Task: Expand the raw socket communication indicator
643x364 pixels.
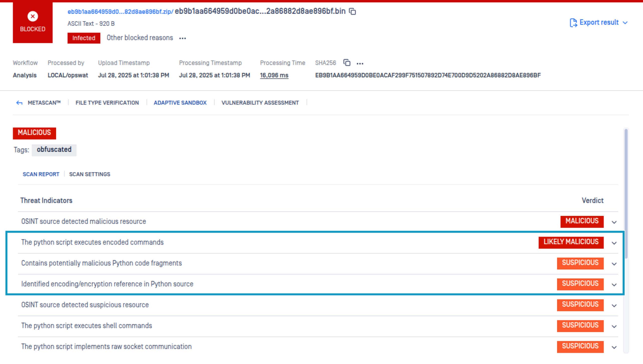Action: pos(613,347)
